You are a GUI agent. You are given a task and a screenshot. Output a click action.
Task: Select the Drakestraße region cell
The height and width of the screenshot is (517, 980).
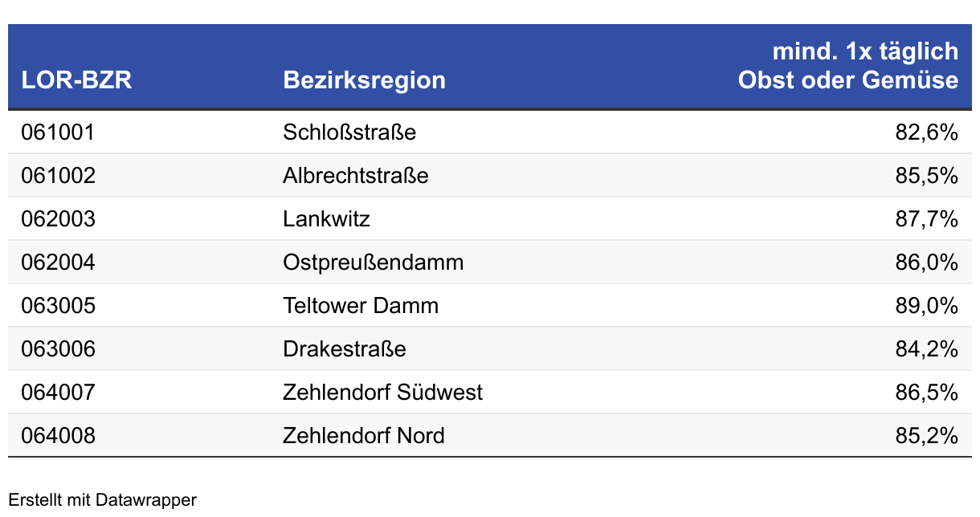(345, 349)
